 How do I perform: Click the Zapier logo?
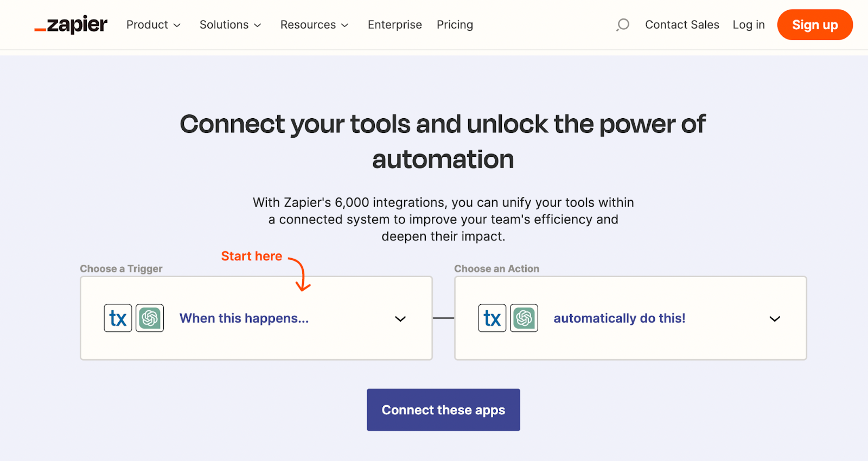coord(71,25)
